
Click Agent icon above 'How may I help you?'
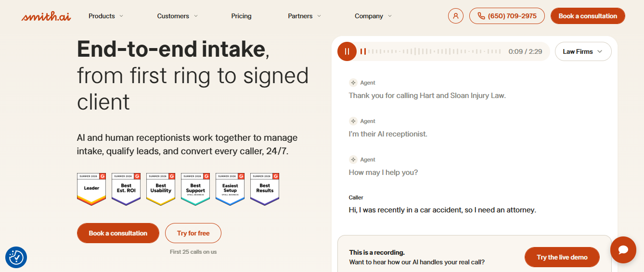point(353,160)
